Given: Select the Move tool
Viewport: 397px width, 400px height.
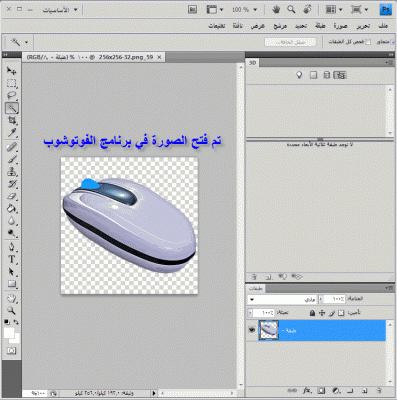Looking at the screenshot, I should point(12,71).
